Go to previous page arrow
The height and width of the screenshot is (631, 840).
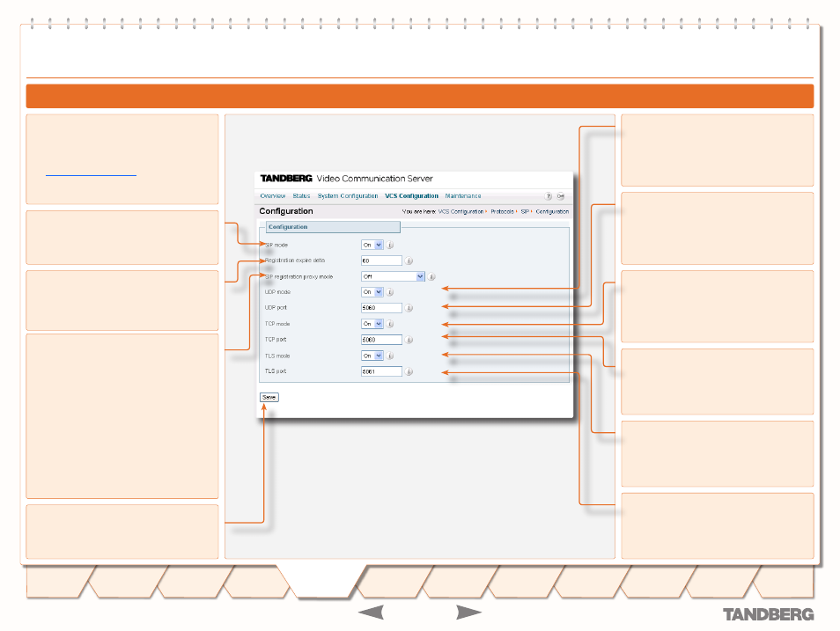[370, 613]
